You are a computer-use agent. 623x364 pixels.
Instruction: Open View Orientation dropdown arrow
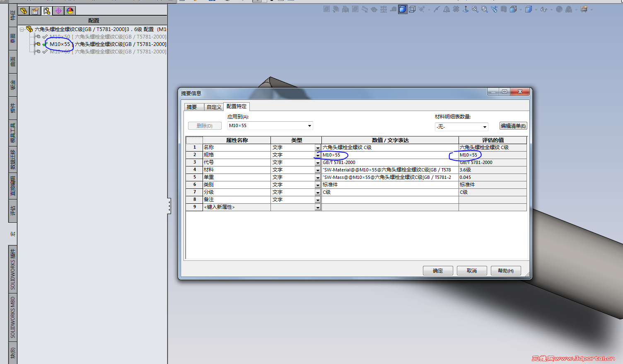point(521,10)
